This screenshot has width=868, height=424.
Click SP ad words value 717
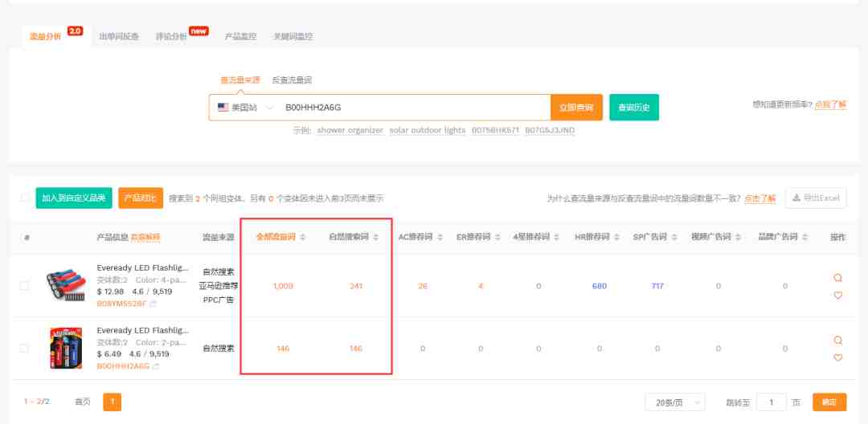click(657, 286)
